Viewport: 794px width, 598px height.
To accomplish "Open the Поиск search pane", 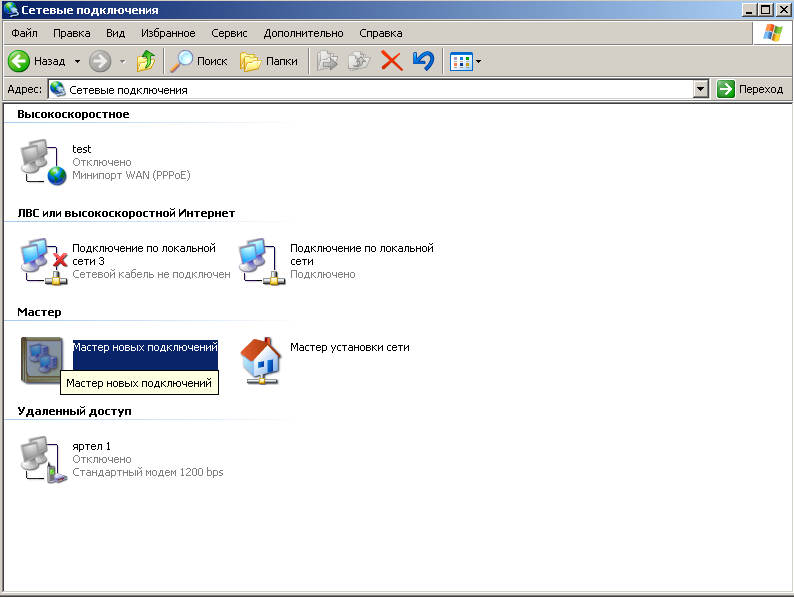I will pyautogui.click(x=198, y=61).
